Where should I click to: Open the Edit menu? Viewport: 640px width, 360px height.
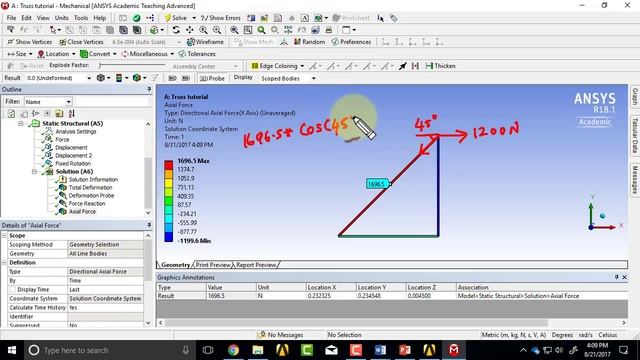tap(26, 18)
